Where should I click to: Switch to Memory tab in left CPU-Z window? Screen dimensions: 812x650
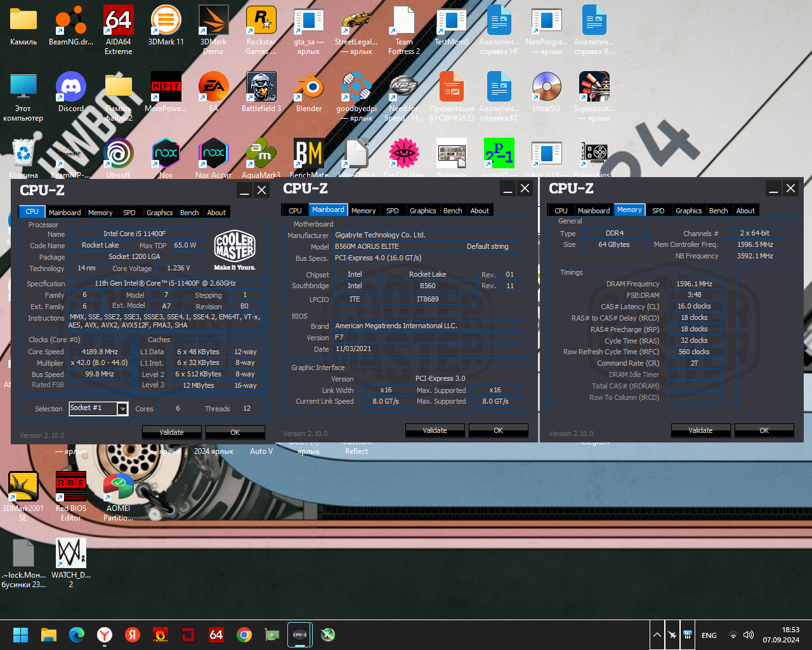[100, 213]
